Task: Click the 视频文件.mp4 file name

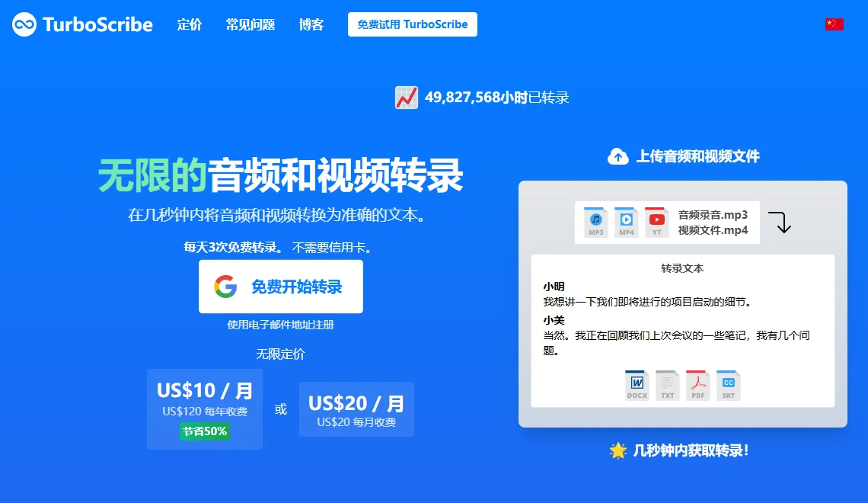Action: point(713,230)
